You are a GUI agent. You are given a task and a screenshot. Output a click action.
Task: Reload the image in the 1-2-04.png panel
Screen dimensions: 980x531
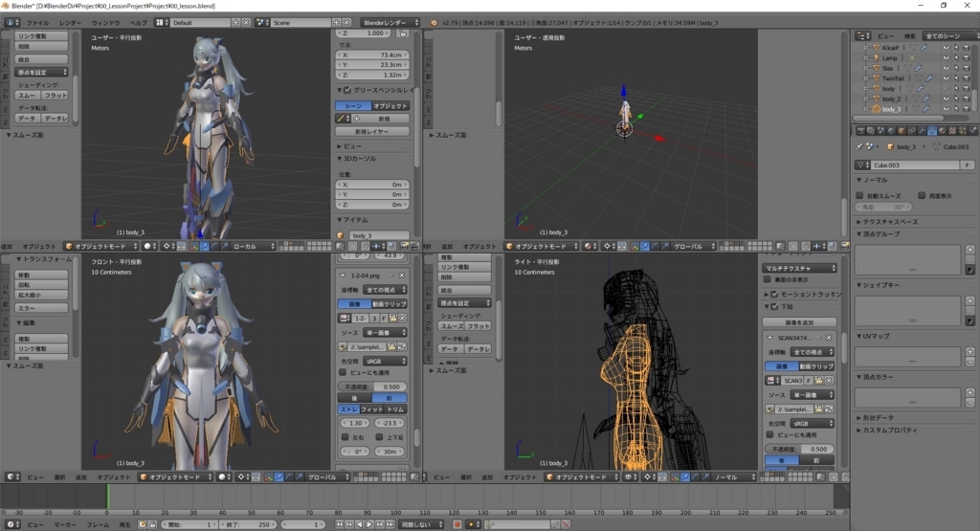tap(402, 346)
